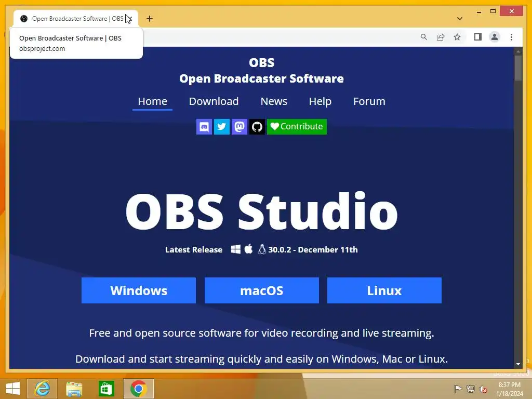Open the Help nav link
Screen dimensions: 532x399
tap(320, 101)
